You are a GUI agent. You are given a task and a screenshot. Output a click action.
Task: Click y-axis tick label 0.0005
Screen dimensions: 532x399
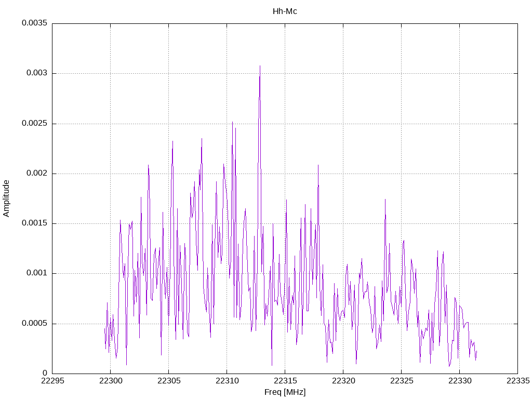(35, 323)
